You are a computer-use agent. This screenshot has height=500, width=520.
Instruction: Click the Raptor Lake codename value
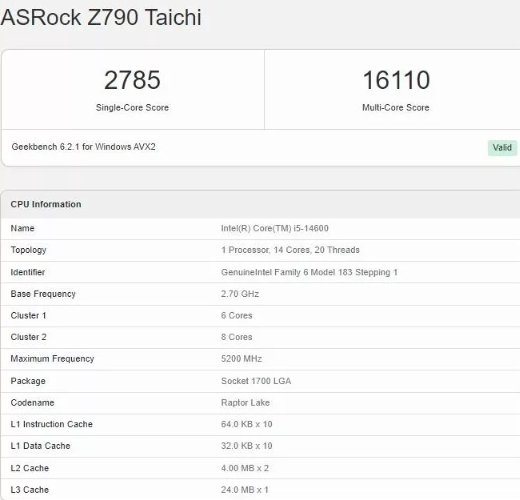(x=245, y=403)
